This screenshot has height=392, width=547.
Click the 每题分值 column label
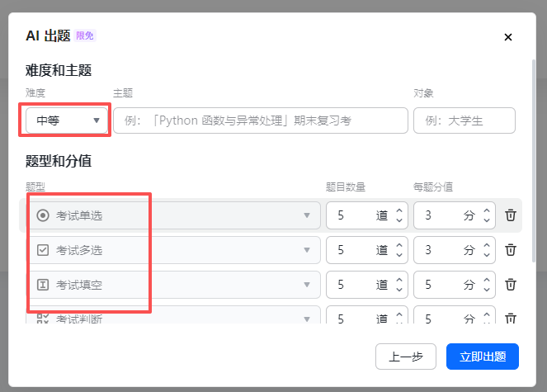pos(433,187)
